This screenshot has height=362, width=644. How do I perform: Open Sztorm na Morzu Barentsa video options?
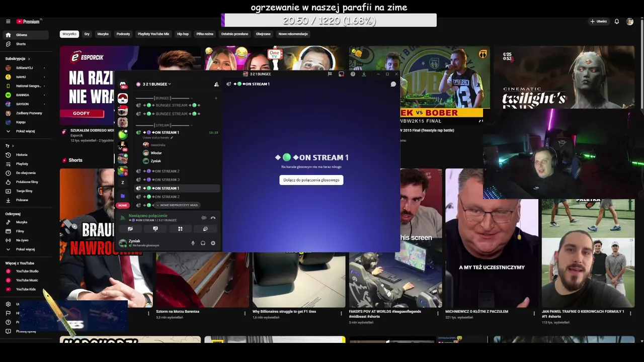click(245, 313)
